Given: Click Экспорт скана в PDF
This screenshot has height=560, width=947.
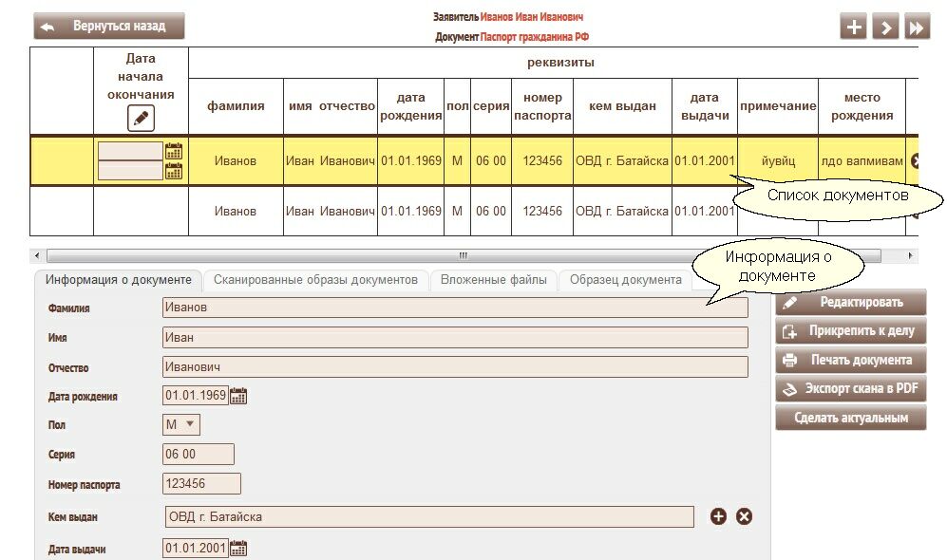Looking at the screenshot, I should [850, 388].
